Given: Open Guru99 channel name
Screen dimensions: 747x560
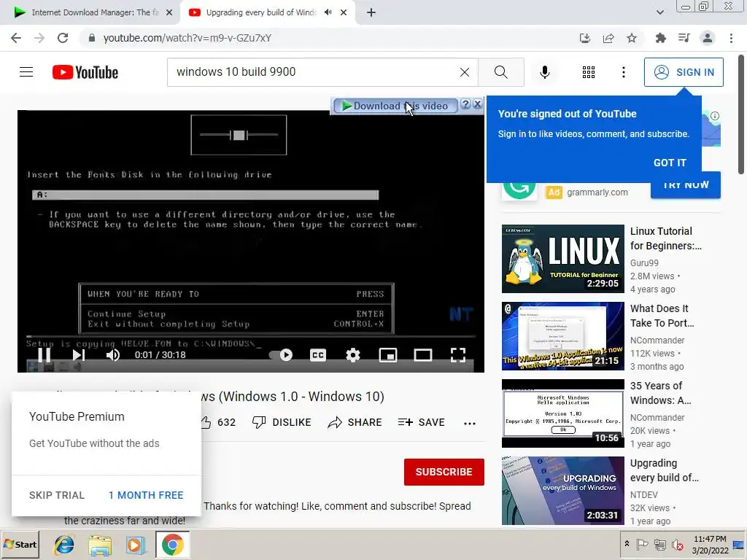Looking at the screenshot, I should tap(644, 262).
